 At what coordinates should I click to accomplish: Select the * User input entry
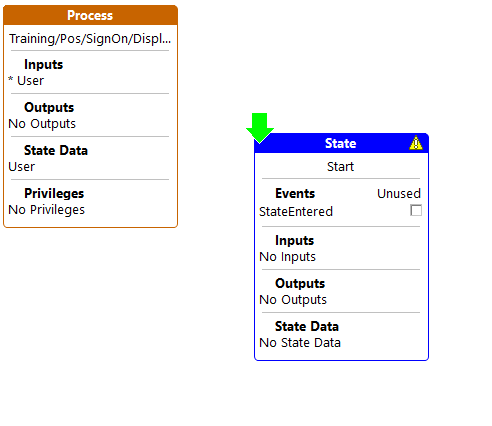(x=26, y=81)
